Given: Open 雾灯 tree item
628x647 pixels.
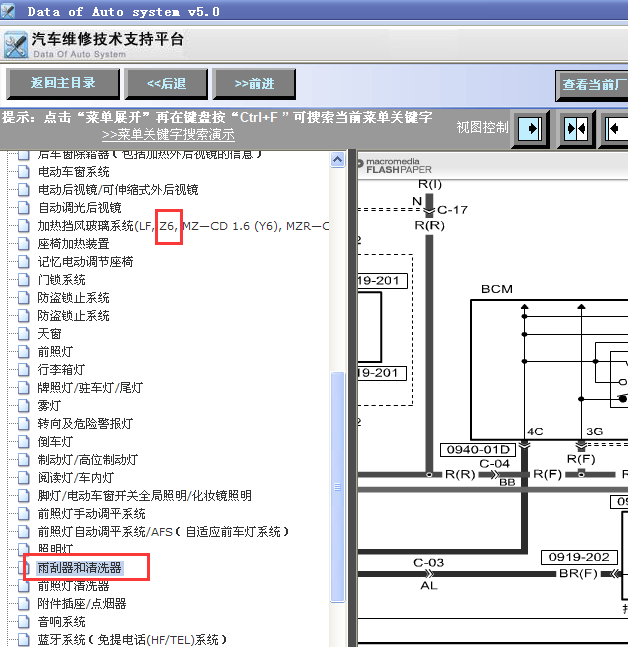Looking at the screenshot, I should click(50, 406).
